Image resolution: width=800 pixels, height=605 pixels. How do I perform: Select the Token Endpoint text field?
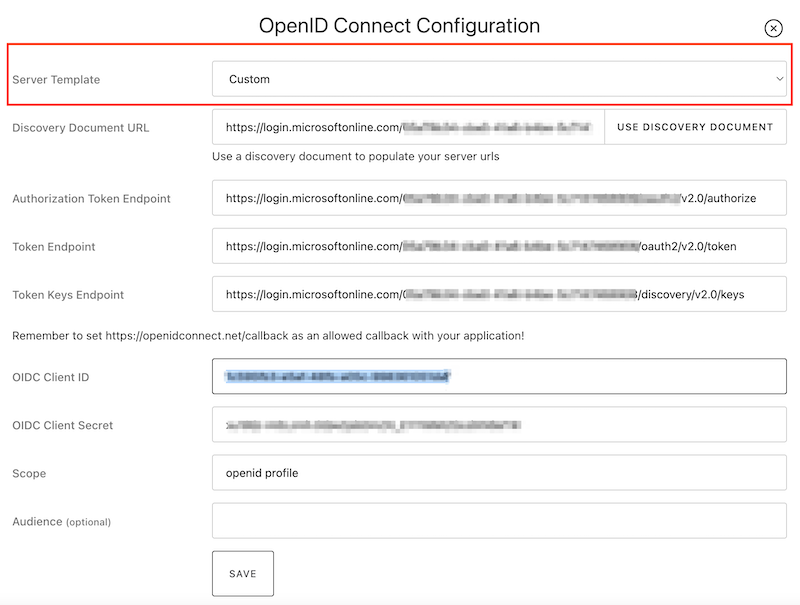coord(499,246)
